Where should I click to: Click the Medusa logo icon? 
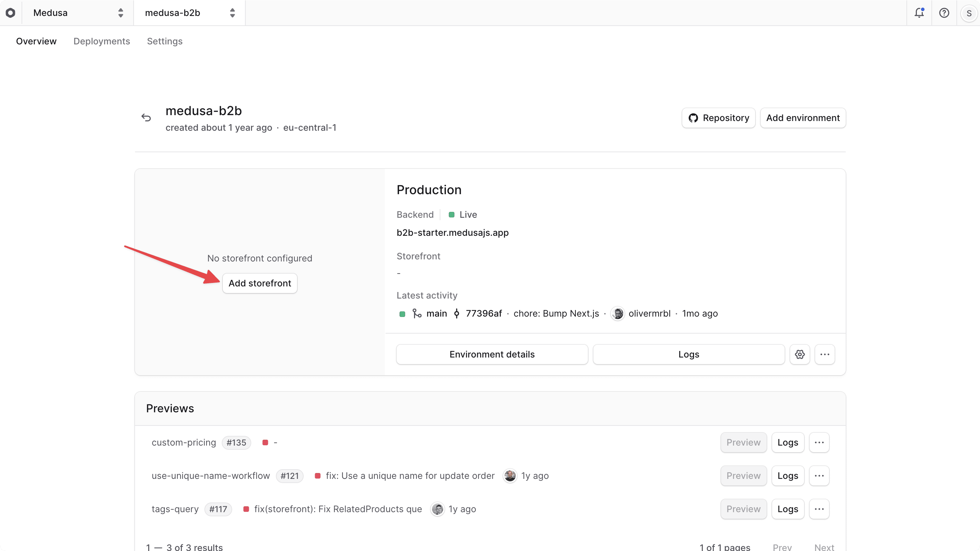[11, 12]
